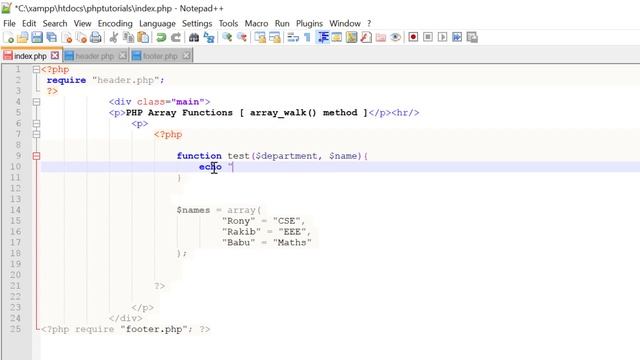640x360 pixels.
Task: Open the Window menu
Action: 345,24
